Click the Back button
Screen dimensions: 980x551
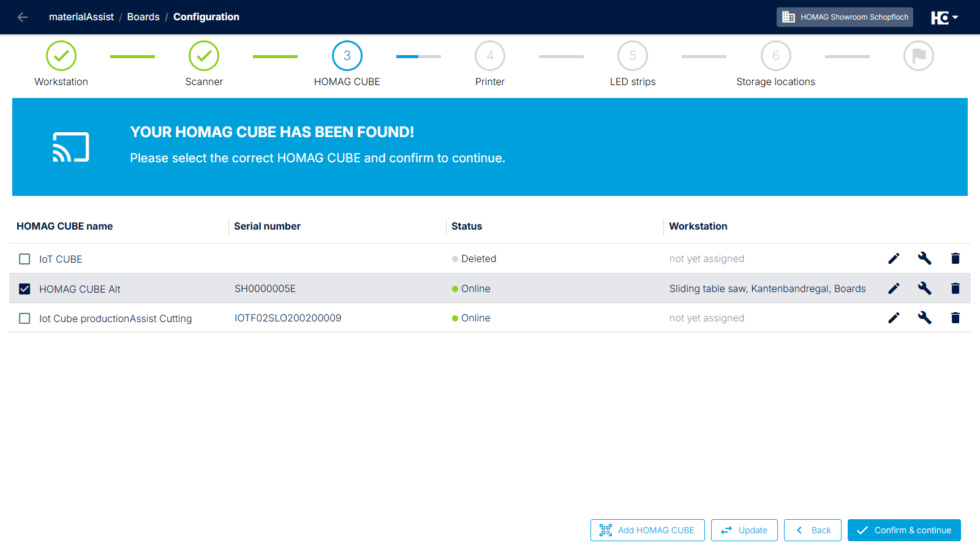coord(813,530)
